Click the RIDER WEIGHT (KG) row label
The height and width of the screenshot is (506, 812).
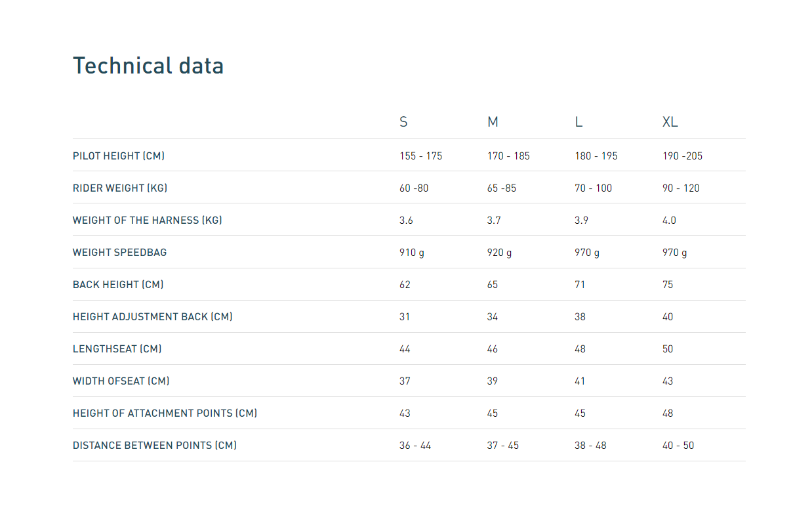[120, 188]
